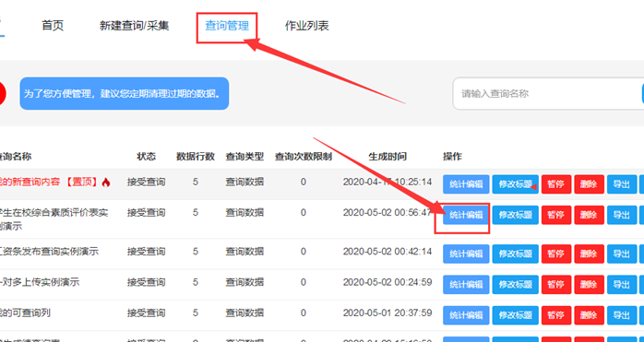Click timestamp 2020-05-02 00:42:14
The width and height of the screenshot is (644, 342).
pyautogui.click(x=388, y=252)
